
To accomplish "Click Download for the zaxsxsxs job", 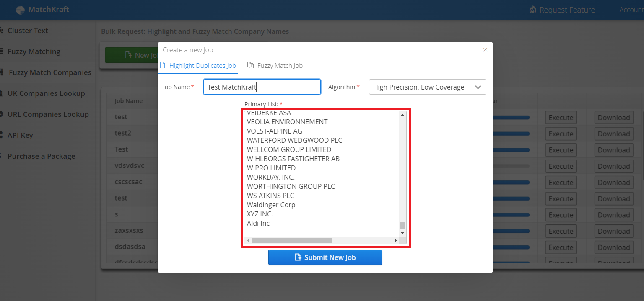I will point(614,231).
